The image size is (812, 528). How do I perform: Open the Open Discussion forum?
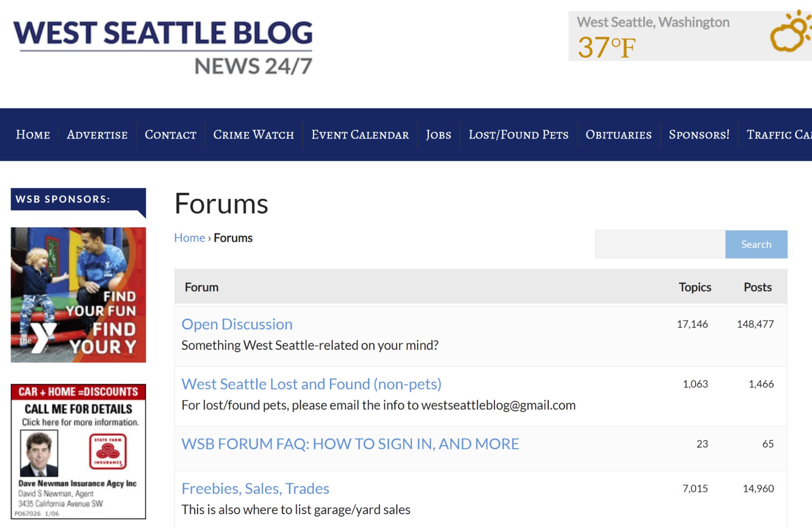point(237,324)
